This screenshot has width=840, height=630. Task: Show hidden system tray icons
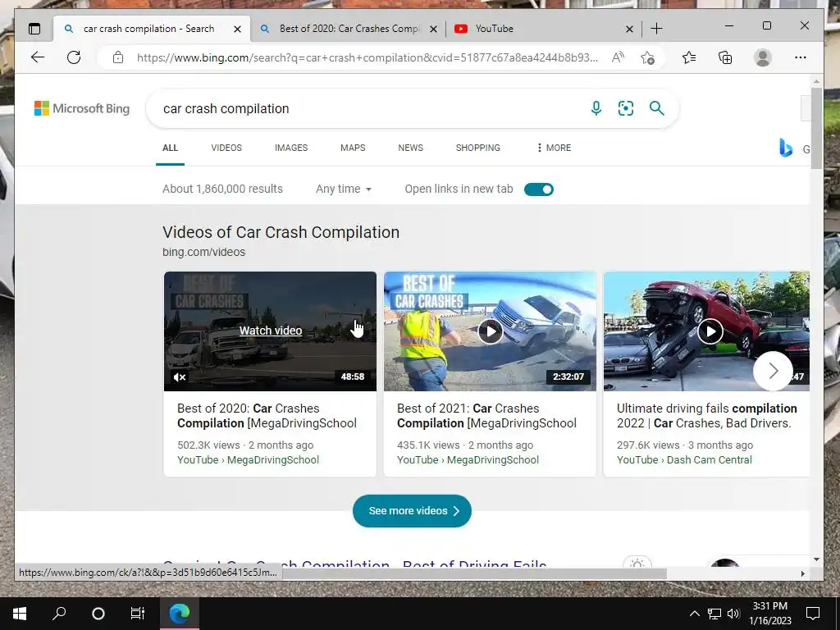click(694, 614)
